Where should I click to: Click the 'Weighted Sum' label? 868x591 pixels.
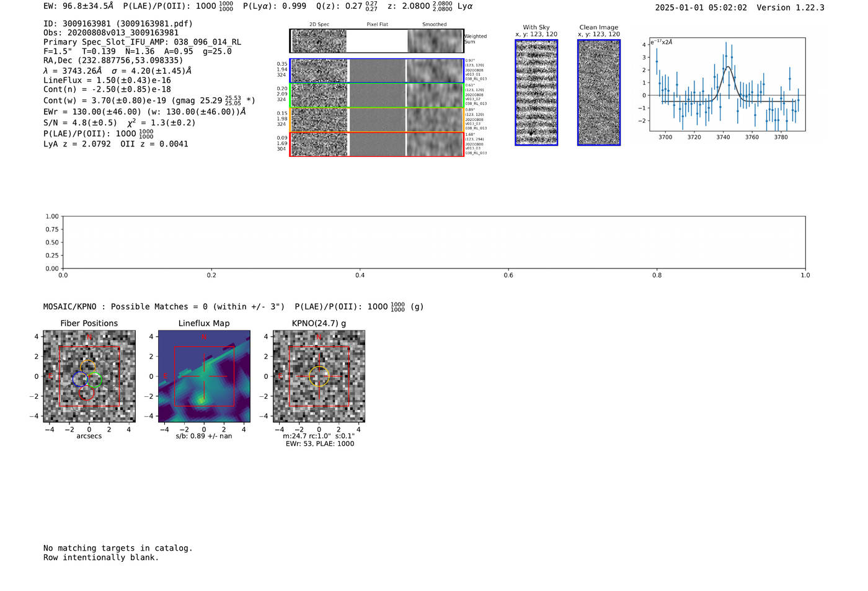(x=476, y=39)
